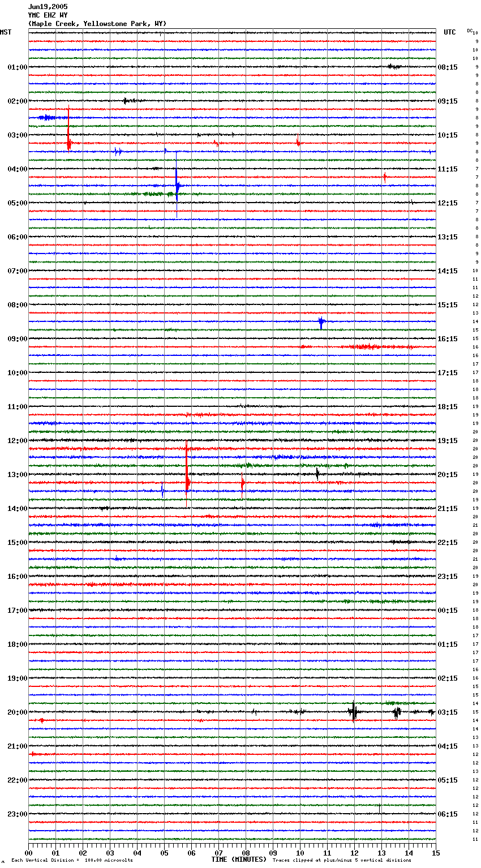Image resolution: width=481 pixels, height=868 pixels.
Task: Select the 05:00 MST time label
Action: click(17, 203)
